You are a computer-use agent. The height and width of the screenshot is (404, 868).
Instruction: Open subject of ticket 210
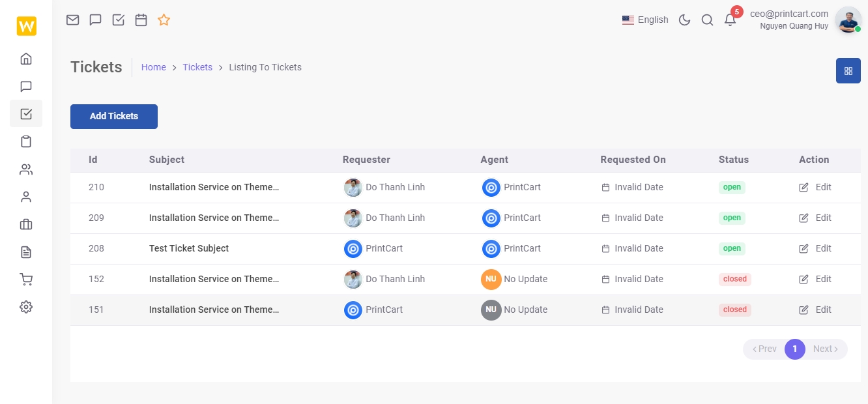point(214,187)
